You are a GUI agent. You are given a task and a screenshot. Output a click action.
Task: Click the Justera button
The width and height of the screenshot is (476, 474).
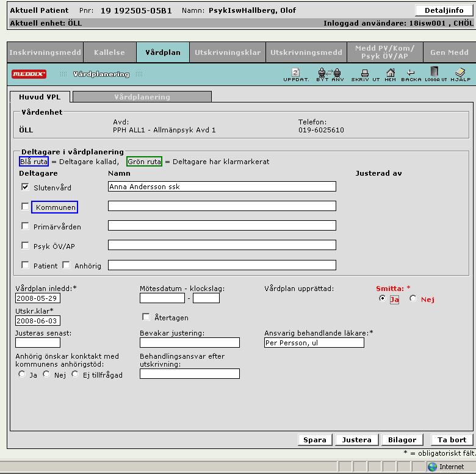[x=357, y=440]
